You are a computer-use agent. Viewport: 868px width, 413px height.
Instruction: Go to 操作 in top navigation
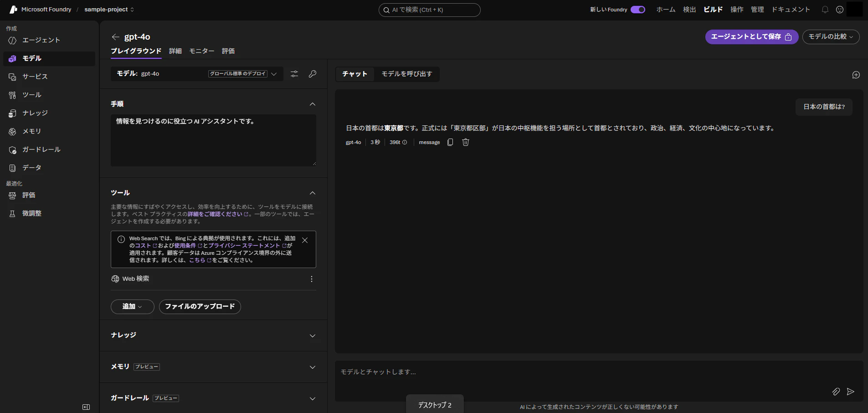coord(737,10)
